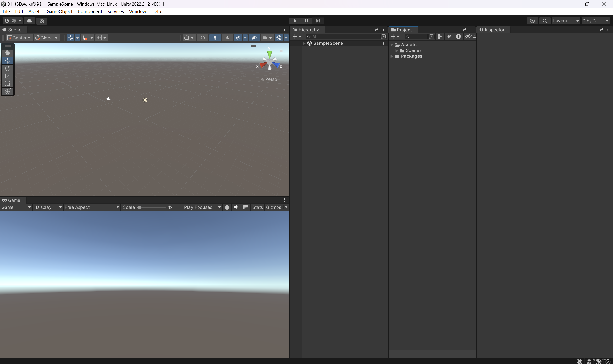This screenshot has height=364, width=613.
Task: Click the Gizmos button in Game view
Action: tap(273, 207)
